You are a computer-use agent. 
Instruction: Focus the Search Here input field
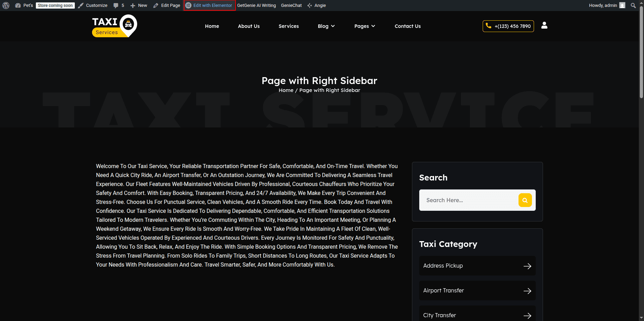pyautogui.click(x=469, y=200)
